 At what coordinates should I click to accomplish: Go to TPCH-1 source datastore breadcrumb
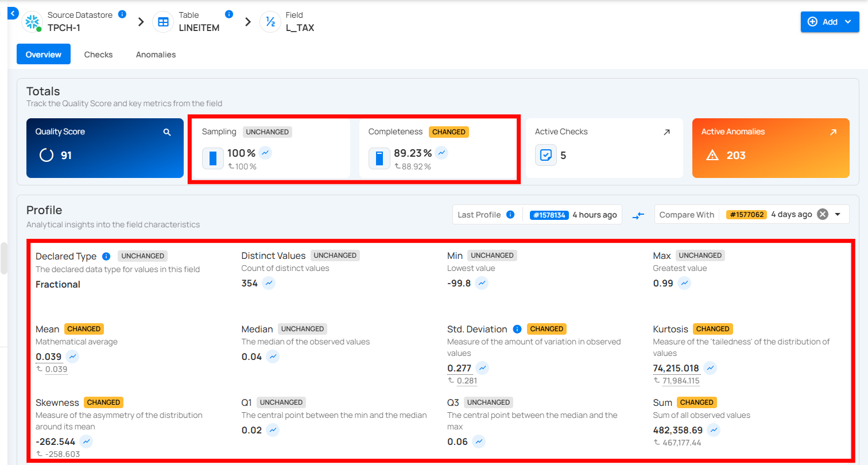click(x=63, y=28)
